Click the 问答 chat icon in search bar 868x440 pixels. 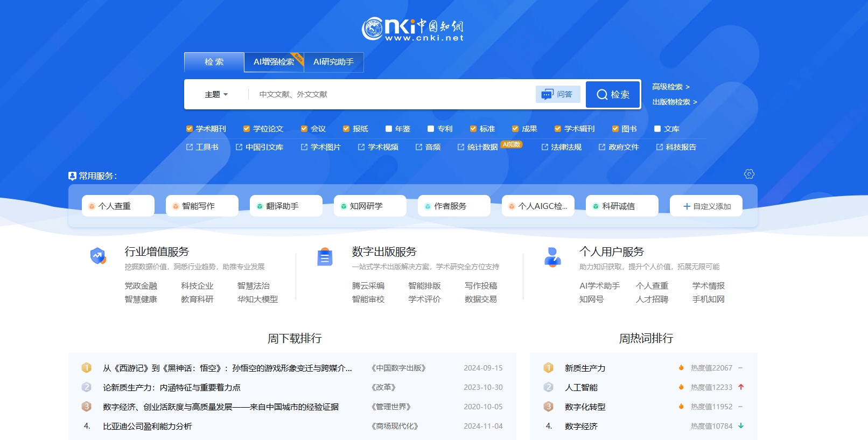(x=547, y=94)
